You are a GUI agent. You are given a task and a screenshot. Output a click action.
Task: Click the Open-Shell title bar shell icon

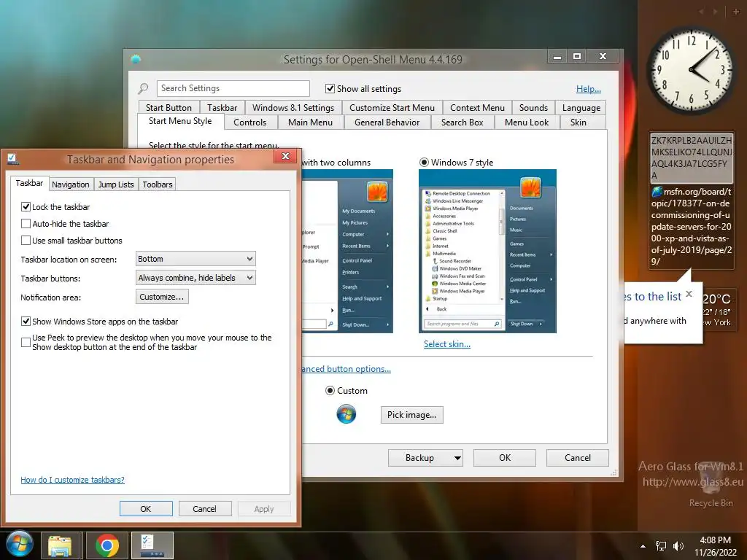click(x=136, y=59)
